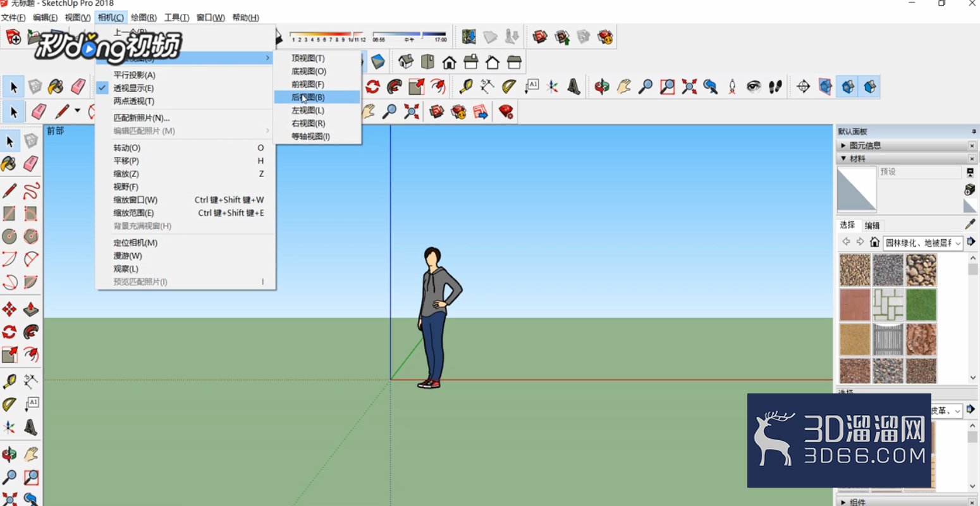The height and width of the screenshot is (506, 980).
Task: Open the Add Location map icon
Action: [469, 37]
